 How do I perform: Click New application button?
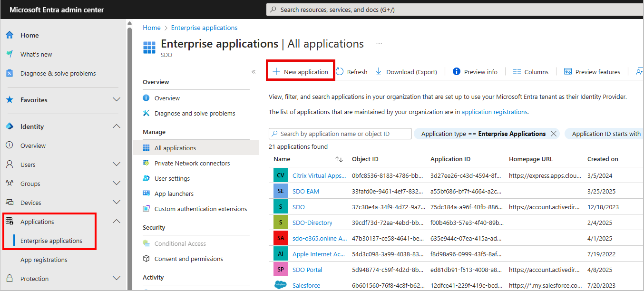pyautogui.click(x=300, y=72)
